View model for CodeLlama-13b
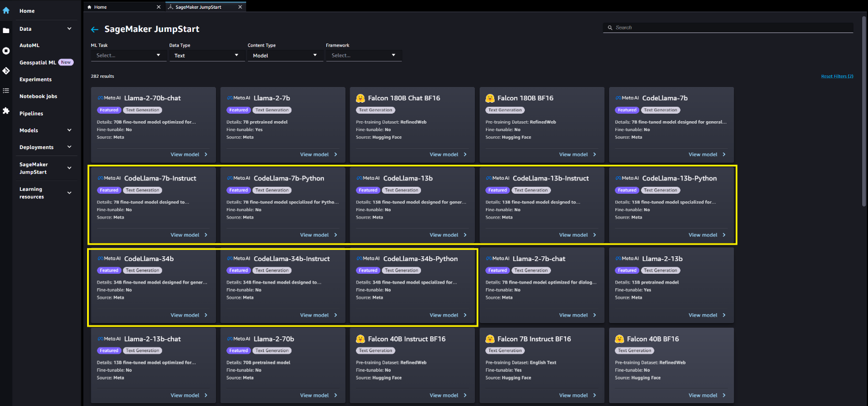The image size is (868, 406). coord(448,235)
